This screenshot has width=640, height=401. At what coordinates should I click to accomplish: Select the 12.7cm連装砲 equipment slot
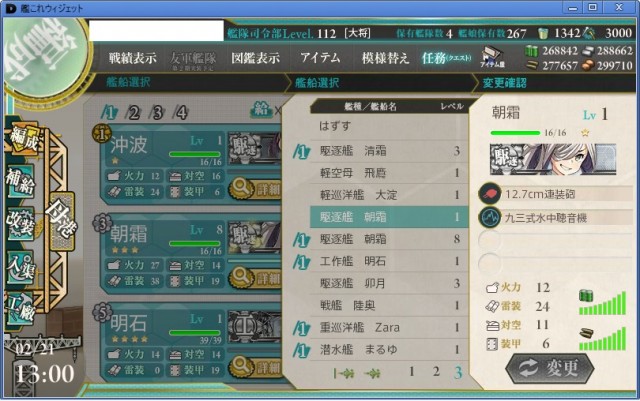[x=556, y=194]
